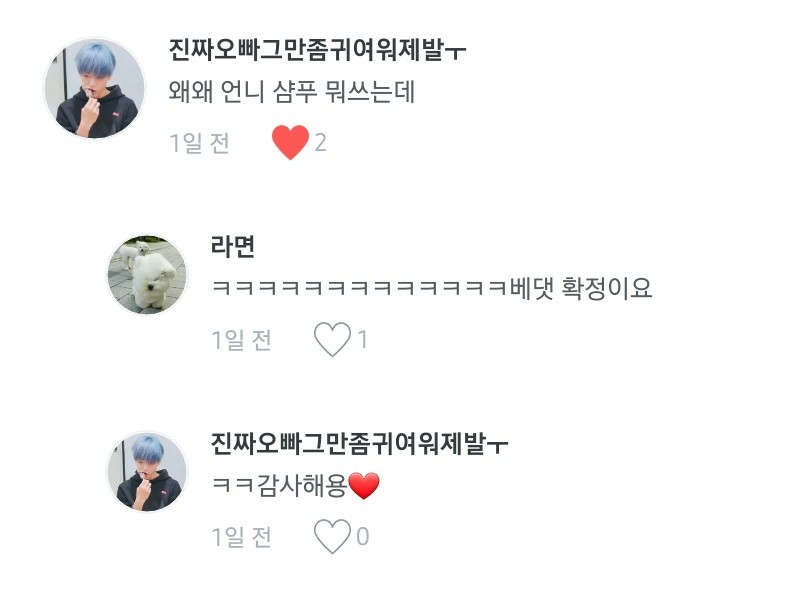Select the ㅋㅋㅋ laughter string in 라면's reply
Image resolution: width=785 pixels, height=589 pixels.
tap(360, 288)
